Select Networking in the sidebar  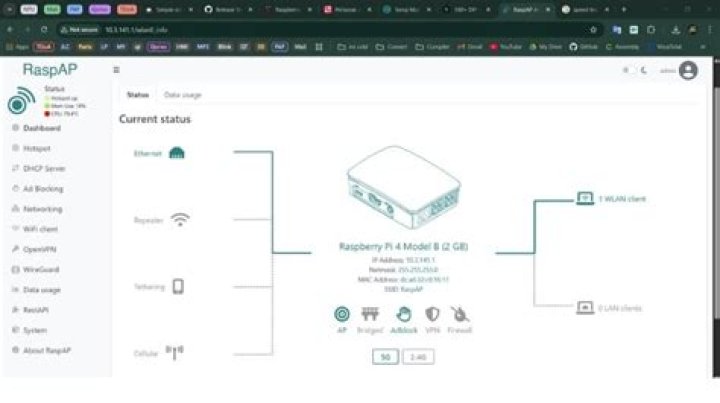[x=37, y=209]
